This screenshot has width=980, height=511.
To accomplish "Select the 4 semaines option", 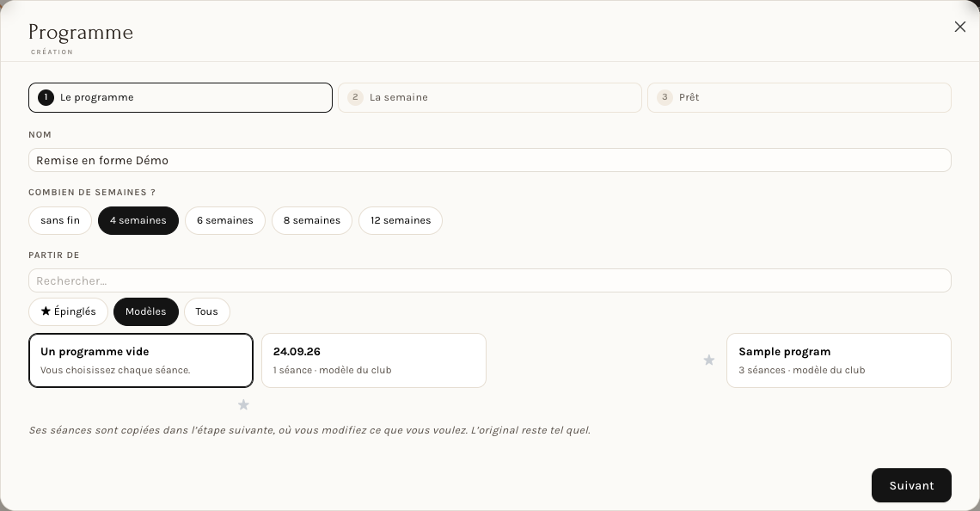I will 138,221.
